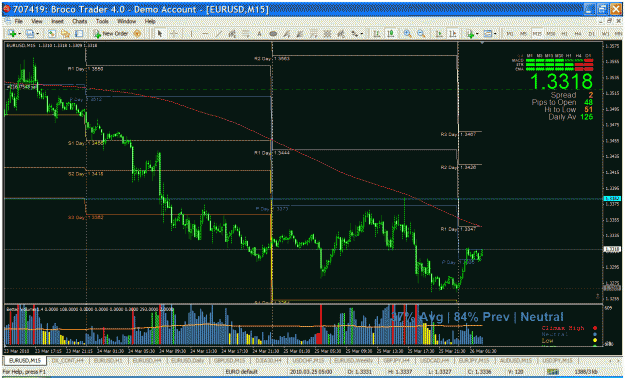
Task: Expand the New Chart dropdown arrow
Action: click(x=19, y=34)
